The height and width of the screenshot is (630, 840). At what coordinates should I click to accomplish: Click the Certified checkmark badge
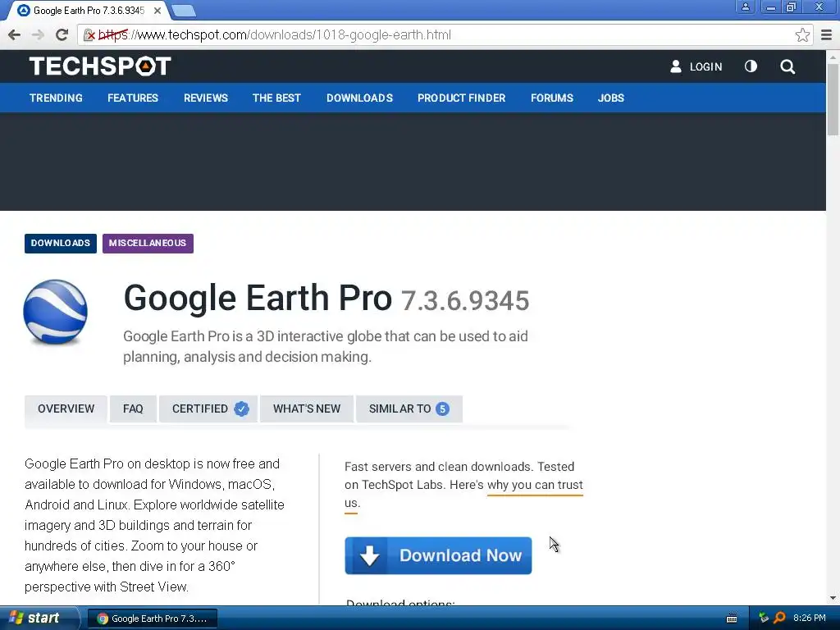(x=242, y=409)
